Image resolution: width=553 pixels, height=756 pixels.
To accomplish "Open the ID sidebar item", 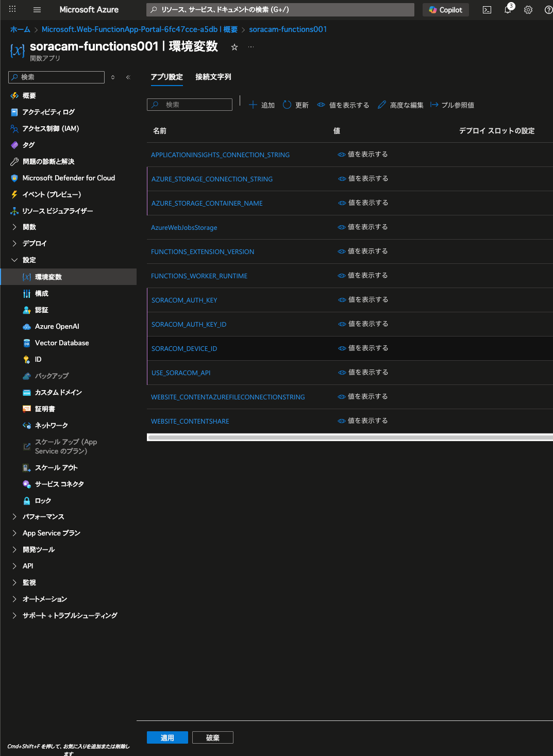I will [x=38, y=360].
